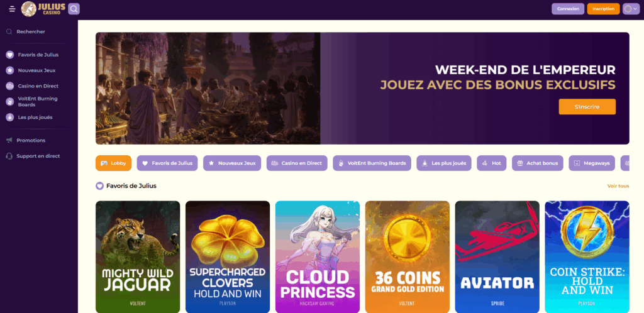Image resolution: width=644 pixels, height=313 pixels.
Task: Open the Promotions megaphone item
Action: pos(37,140)
